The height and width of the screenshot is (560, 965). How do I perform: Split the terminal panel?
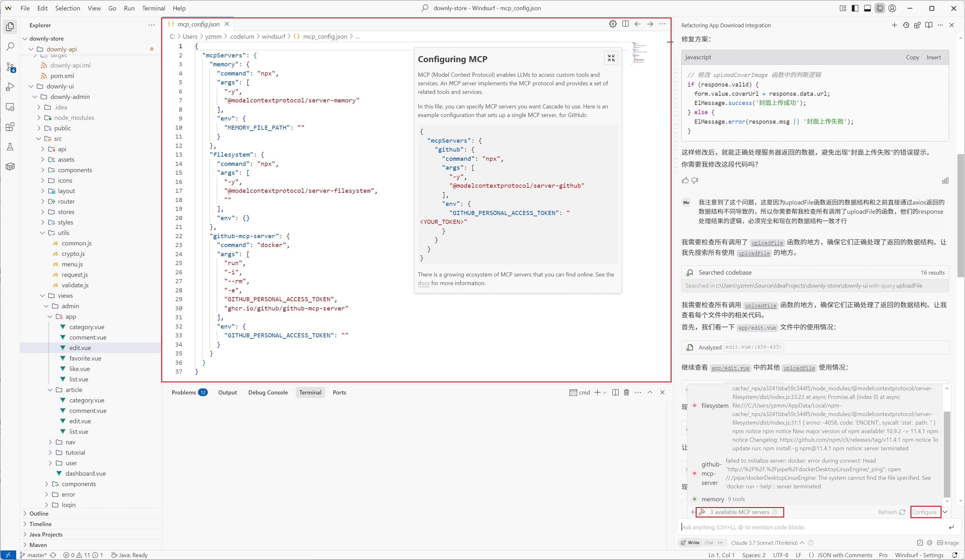(615, 392)
